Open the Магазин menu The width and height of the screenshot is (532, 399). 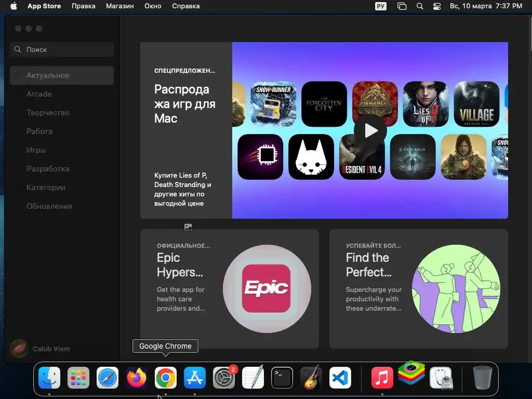(x=120, y=6)
